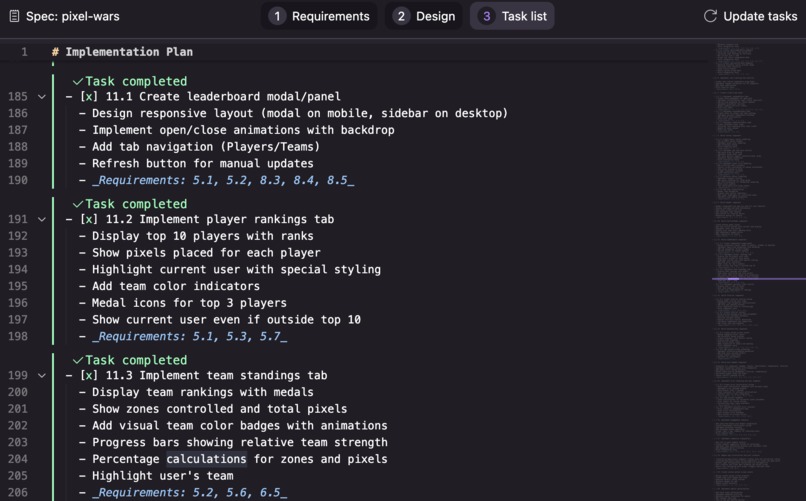Click the Update tasks button
Image resolution: width=806 pixels, height=501 pixels.
(750, 16)
